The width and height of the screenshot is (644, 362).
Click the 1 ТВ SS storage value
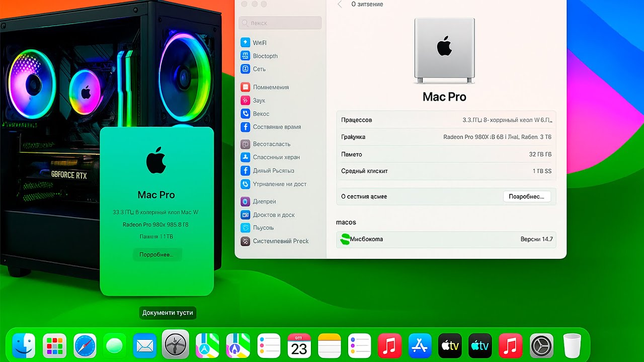click(x=542, y=171)
